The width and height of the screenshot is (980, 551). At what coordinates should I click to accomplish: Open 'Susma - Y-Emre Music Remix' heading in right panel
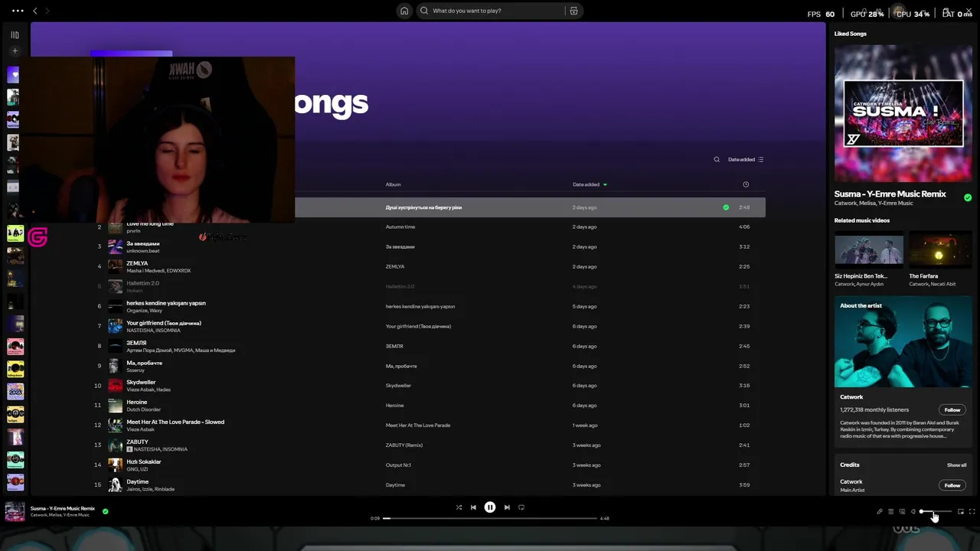pos(890,194)
